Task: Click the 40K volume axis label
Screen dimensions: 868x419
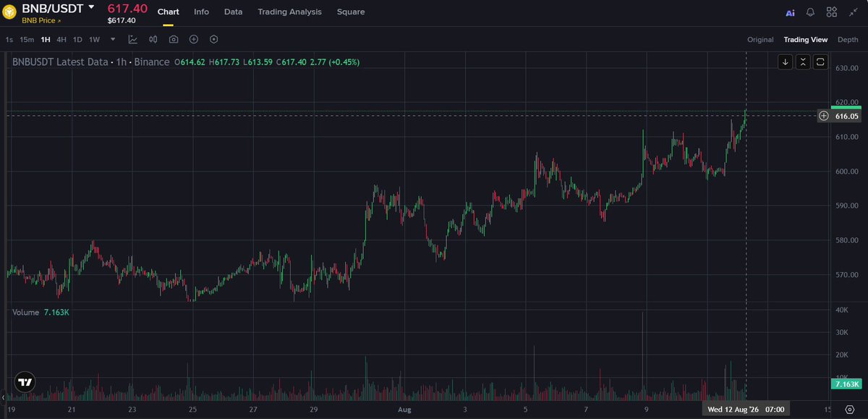Action: (x=841, y=310)
